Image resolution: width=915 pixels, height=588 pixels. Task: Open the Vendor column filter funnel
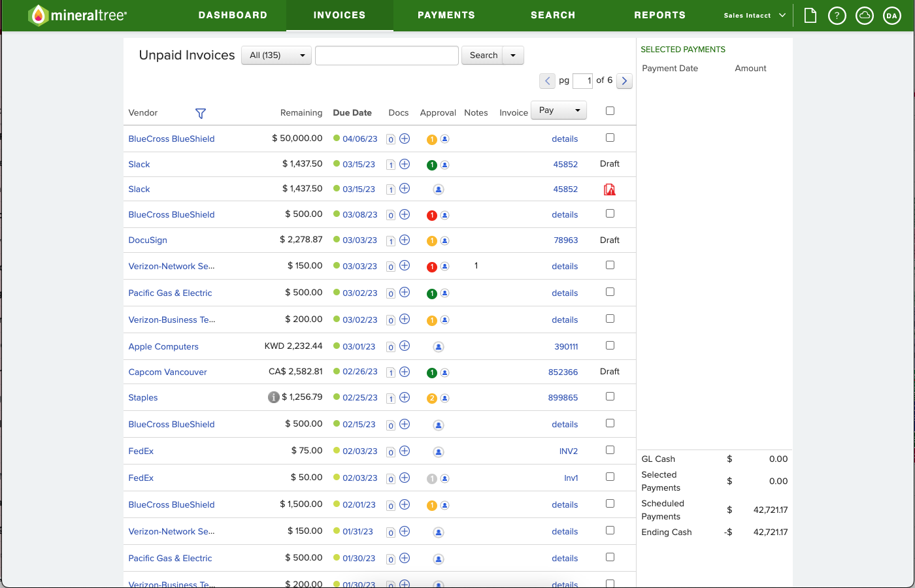click(201, 113)
